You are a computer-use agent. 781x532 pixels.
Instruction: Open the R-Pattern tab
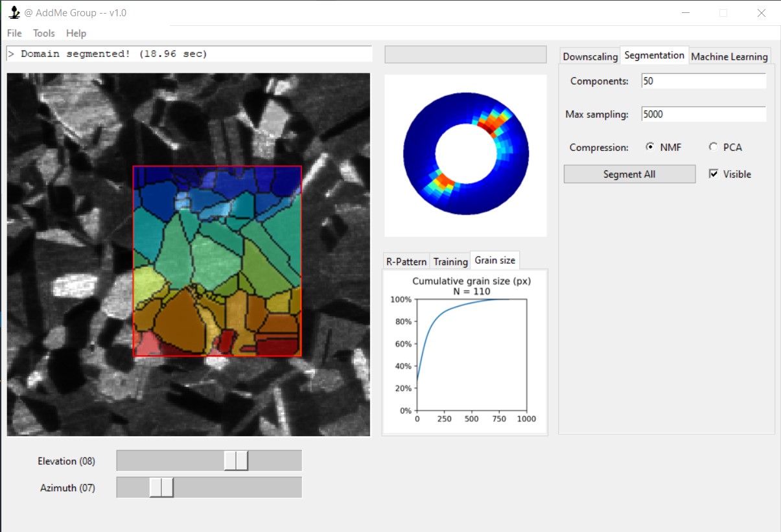(406, 262)
